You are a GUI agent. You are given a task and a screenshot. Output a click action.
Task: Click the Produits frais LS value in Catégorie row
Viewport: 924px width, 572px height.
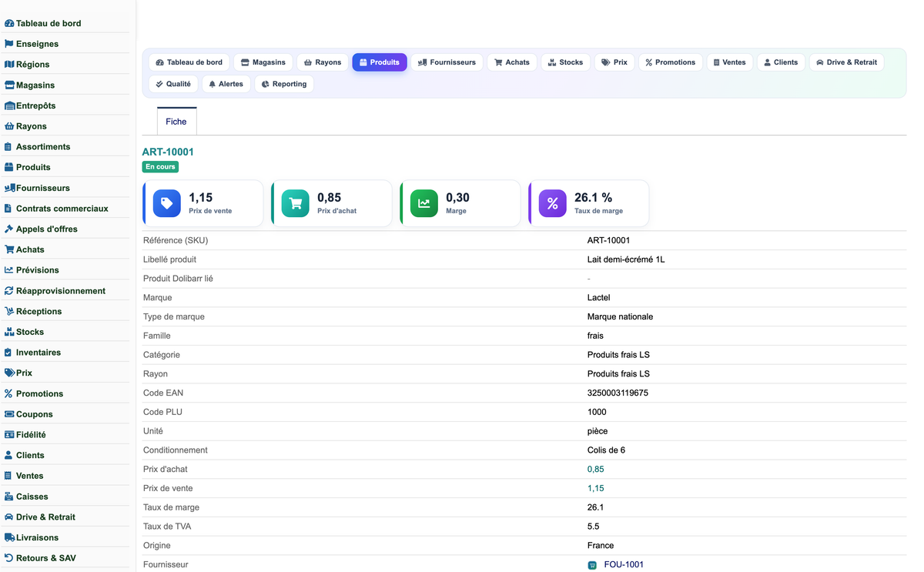click(x=618, y=355)
